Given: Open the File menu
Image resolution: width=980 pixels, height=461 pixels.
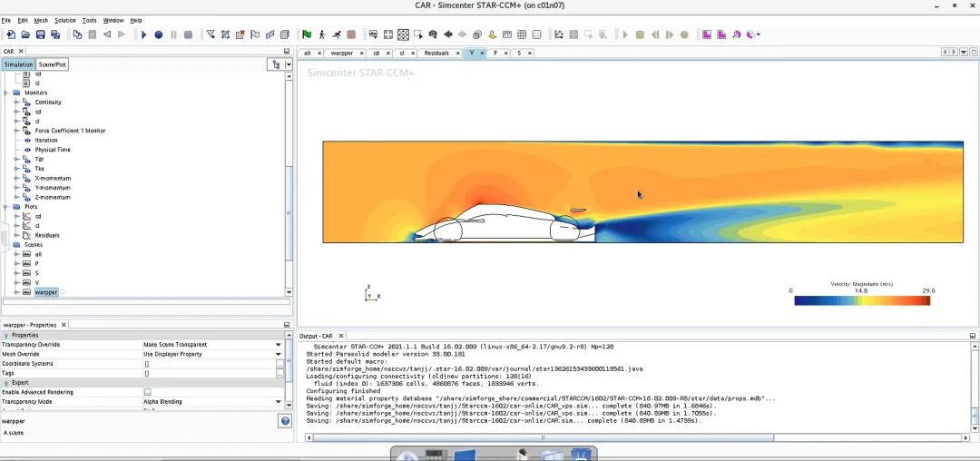Looking at the screenshot, I should click(x=6, y=21).
